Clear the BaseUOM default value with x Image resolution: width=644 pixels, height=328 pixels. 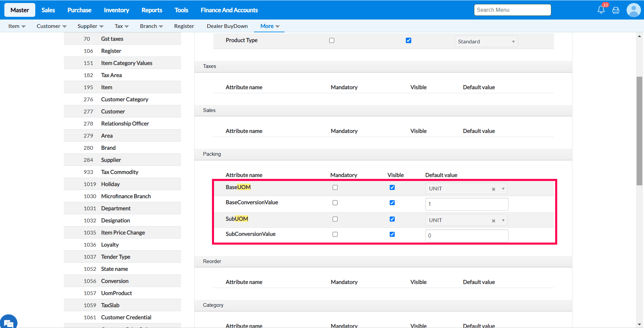pyautogui.click(x=493, y=189)
